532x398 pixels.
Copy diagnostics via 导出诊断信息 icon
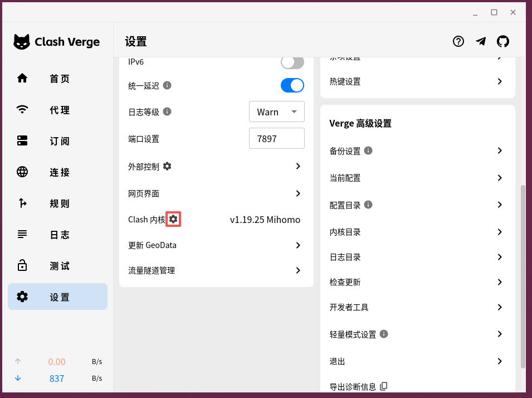point(384,386)
